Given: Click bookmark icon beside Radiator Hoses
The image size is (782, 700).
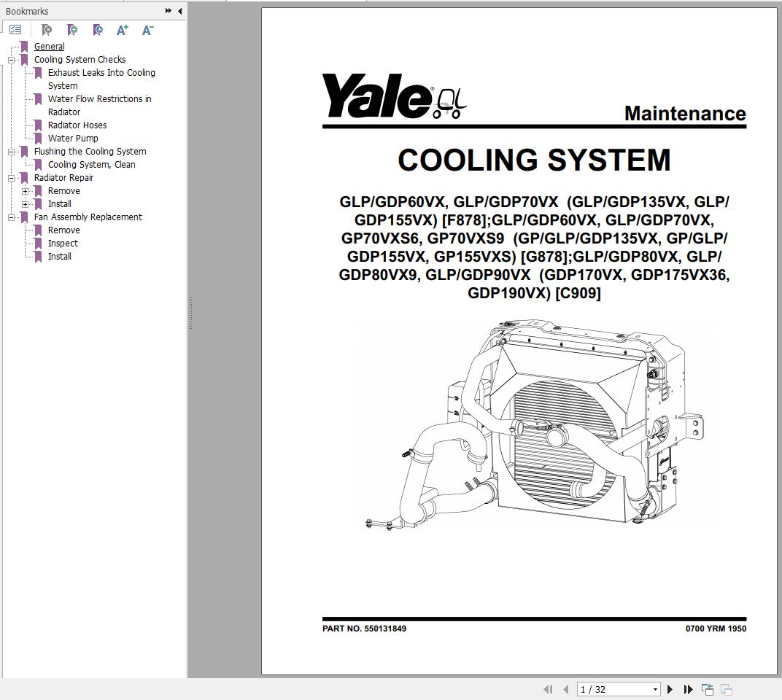Looking at the screenshot, I should [38, 125].
